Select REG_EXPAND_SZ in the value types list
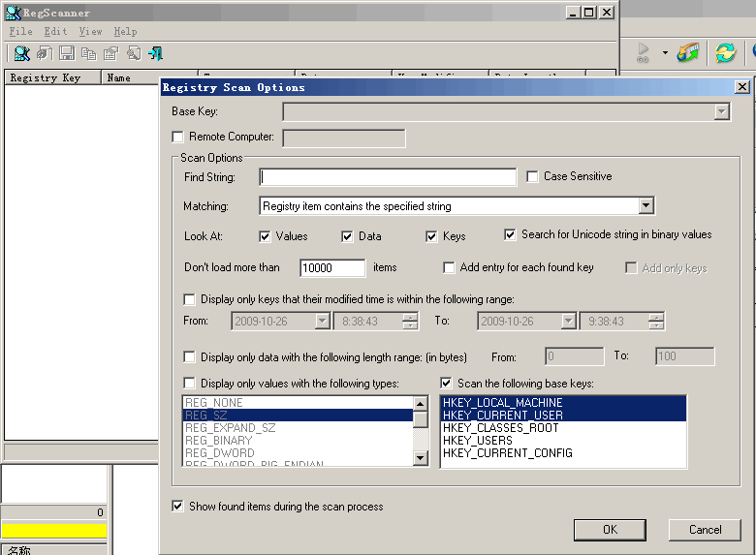The image size is (756, 555). click(298, 428)
